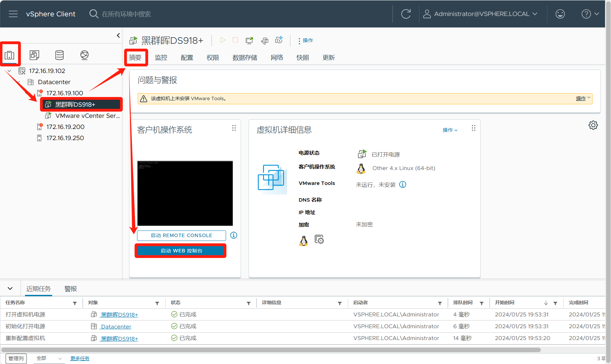This screenshot has width=611, height=364.
Task: Expand the Administrator@VSPHERE.LOCAL user menu
Action: (480, 14)
